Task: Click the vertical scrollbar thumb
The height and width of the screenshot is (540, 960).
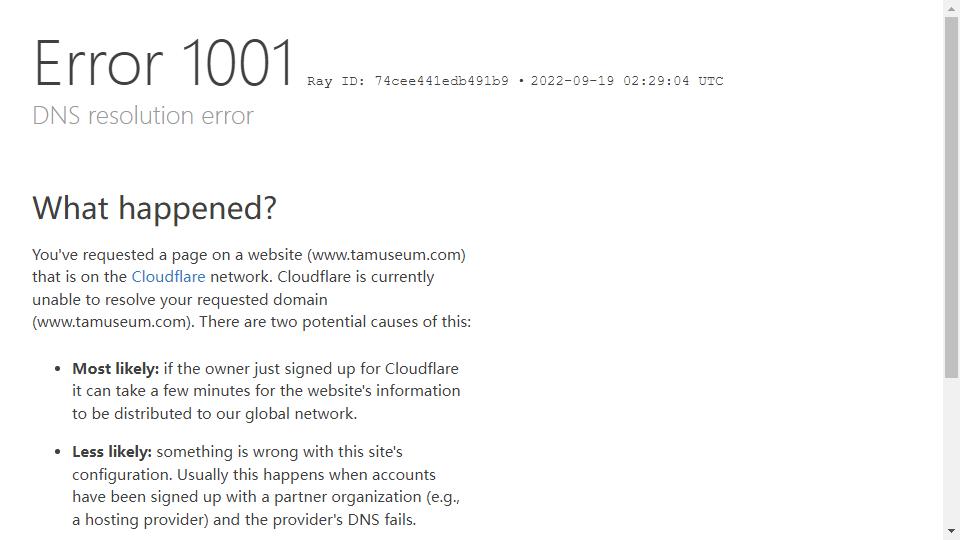Action: (x=951, y=198)
